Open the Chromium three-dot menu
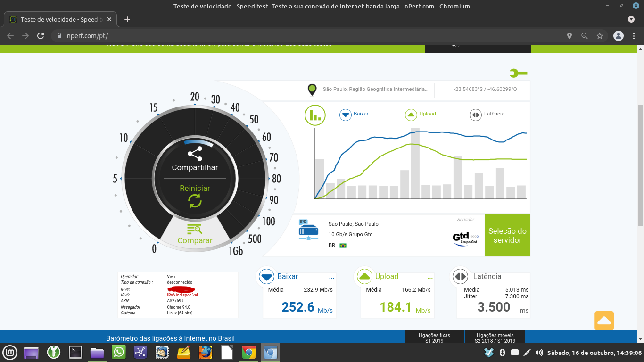Image resolution: width=644 pixels, height=362 pixels. 635,36
